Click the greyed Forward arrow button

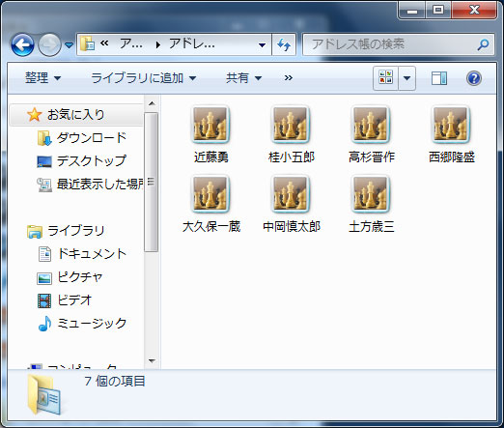tap(49, 44)
